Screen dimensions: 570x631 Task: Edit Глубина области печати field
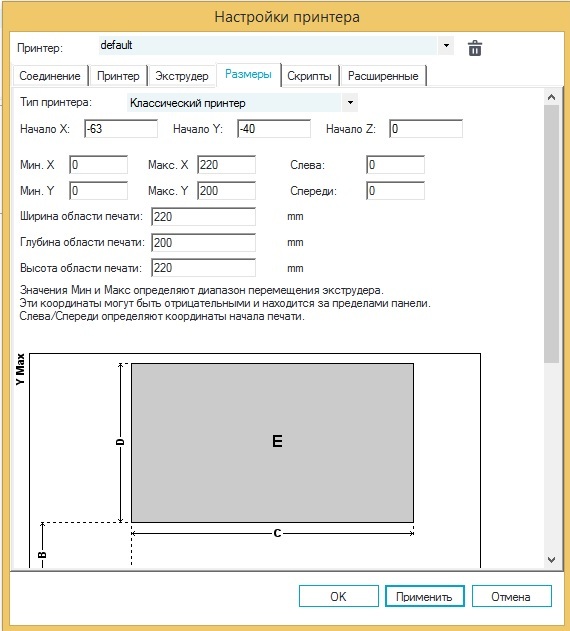coord(204,243)
